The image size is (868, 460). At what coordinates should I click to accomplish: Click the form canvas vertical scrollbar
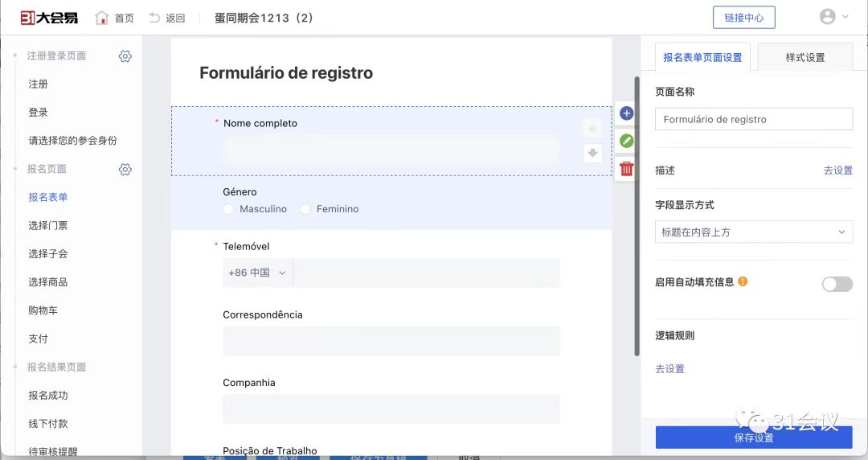637,217
